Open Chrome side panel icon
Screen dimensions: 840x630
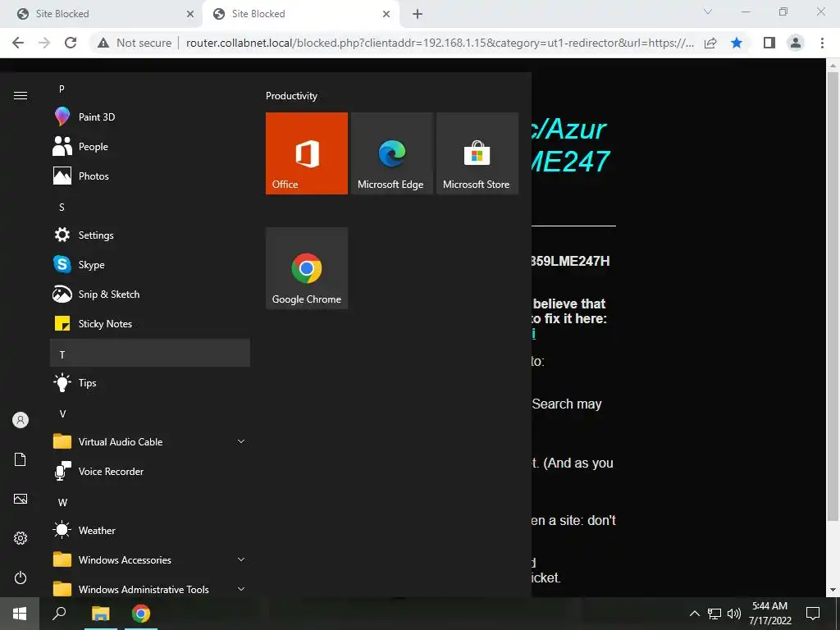click(x=769, y=43)
